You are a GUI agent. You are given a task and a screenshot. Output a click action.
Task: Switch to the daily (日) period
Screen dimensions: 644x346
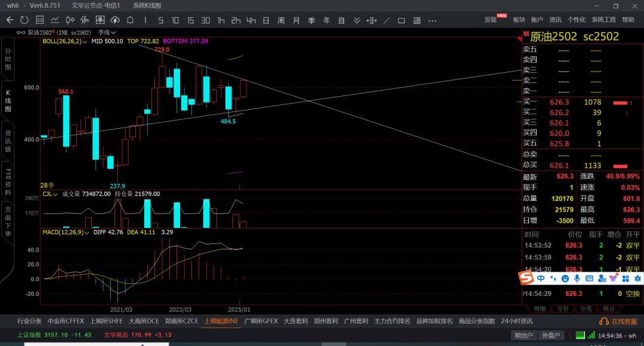click(x=266, y=20)
